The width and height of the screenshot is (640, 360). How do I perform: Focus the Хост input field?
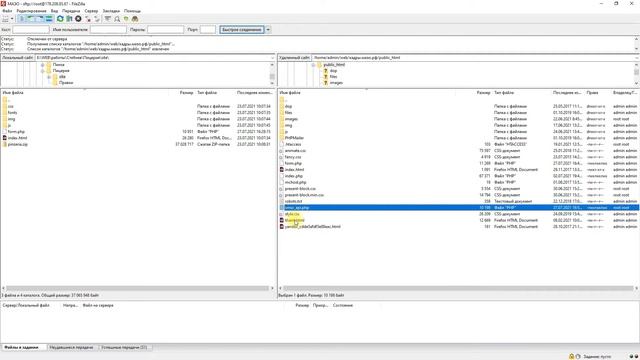pos(31,29)
